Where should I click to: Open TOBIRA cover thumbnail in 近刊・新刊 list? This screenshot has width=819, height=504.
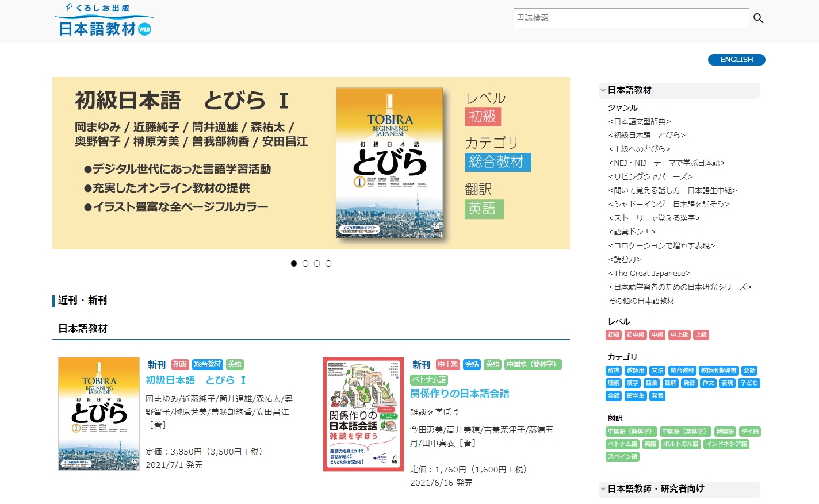99,414
